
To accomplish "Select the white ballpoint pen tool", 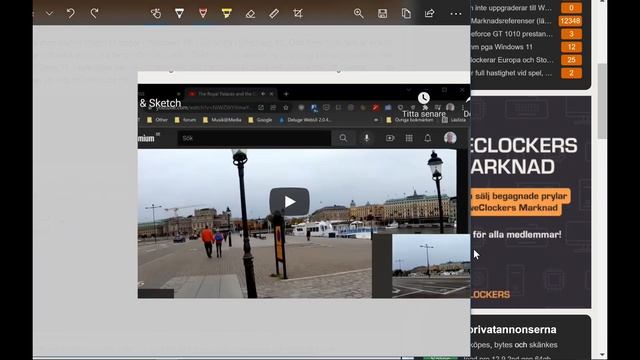I will click(x=179, y=13).
